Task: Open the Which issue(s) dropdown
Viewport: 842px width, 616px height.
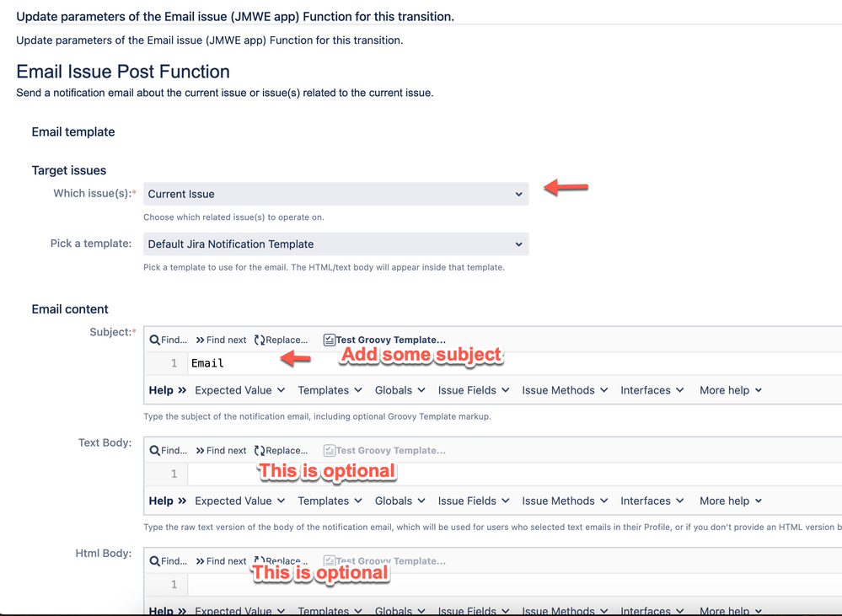Action: [x=335, y=194]
